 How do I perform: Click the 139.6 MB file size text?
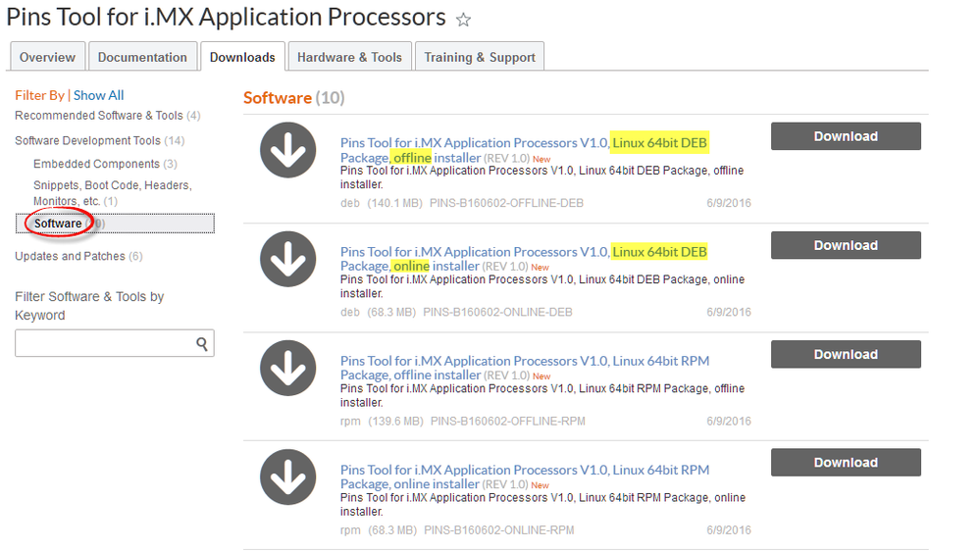[395, 421]
